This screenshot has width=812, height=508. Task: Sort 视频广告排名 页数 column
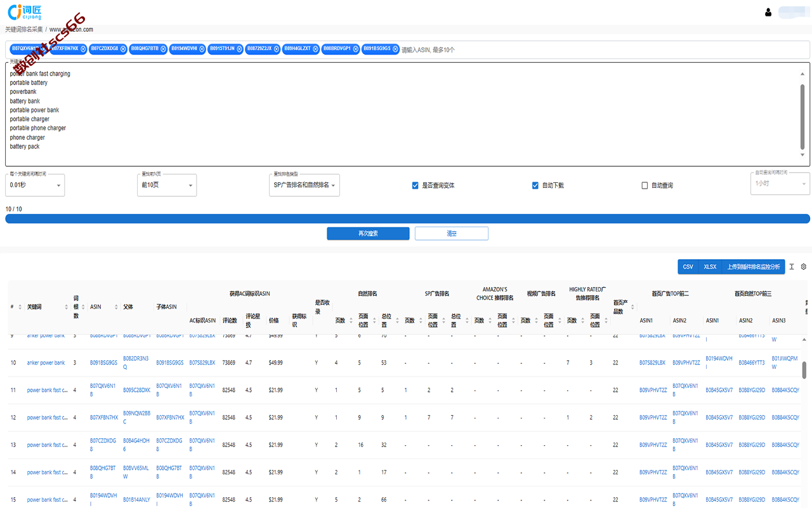coord(537,321)
